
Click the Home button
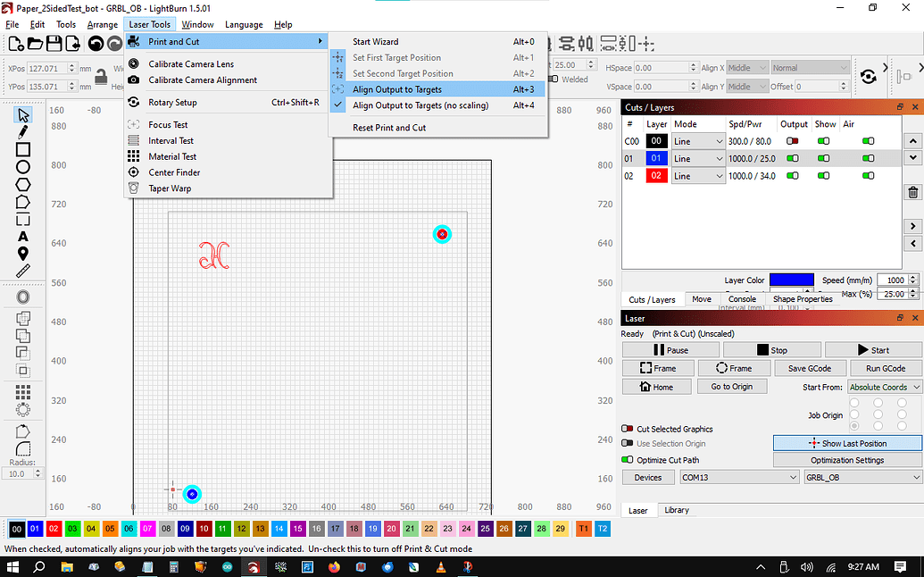click(656, 387)
